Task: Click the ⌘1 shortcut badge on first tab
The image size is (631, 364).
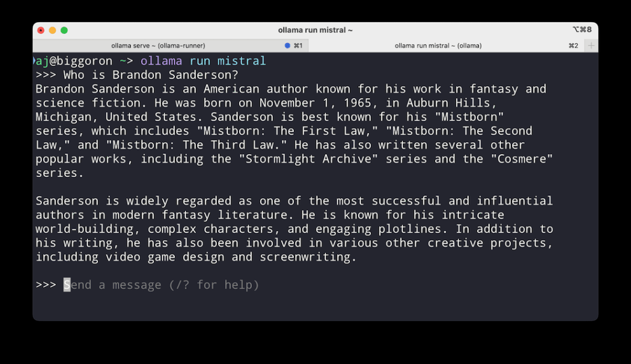Action: pos(298,45)
